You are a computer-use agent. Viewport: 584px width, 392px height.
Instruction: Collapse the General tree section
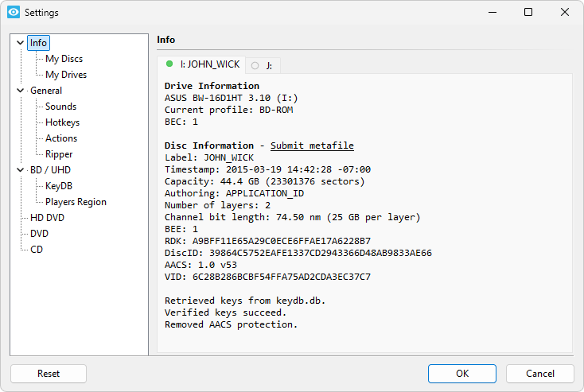click(x=21, y=91)
